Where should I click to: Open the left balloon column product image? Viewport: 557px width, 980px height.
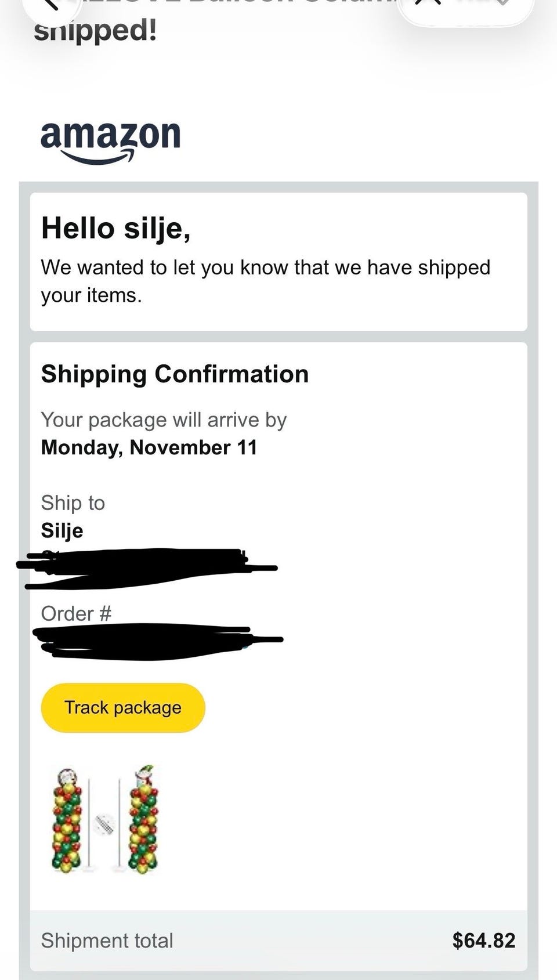pyautogui.click(x=68, y=819)
